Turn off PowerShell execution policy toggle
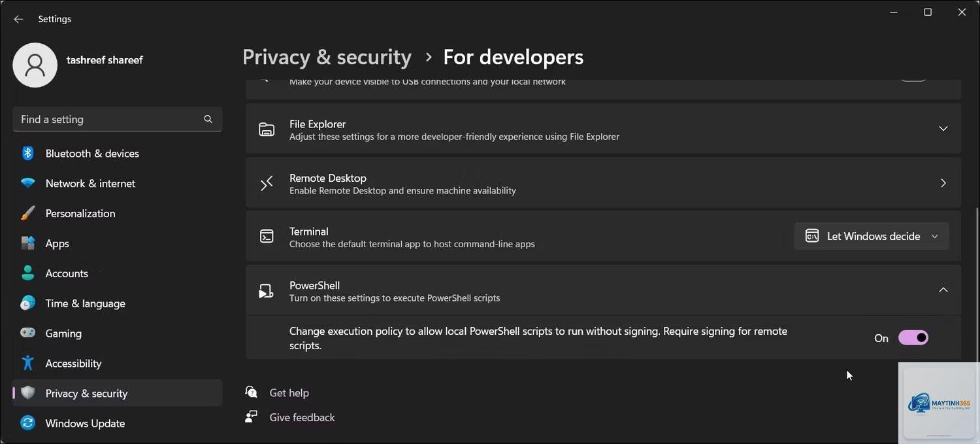980x444 pixels. (913, 337)
